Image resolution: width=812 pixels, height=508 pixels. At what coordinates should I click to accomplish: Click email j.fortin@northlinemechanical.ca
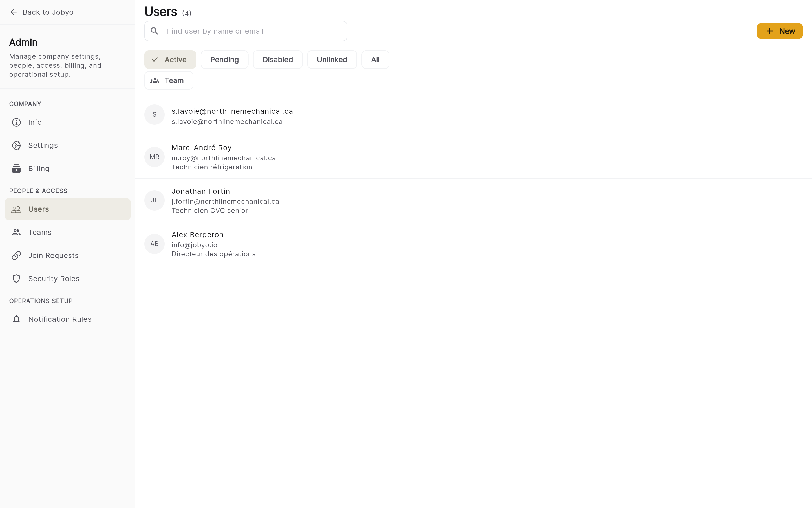pyautogui.click(x=225, y=202)
